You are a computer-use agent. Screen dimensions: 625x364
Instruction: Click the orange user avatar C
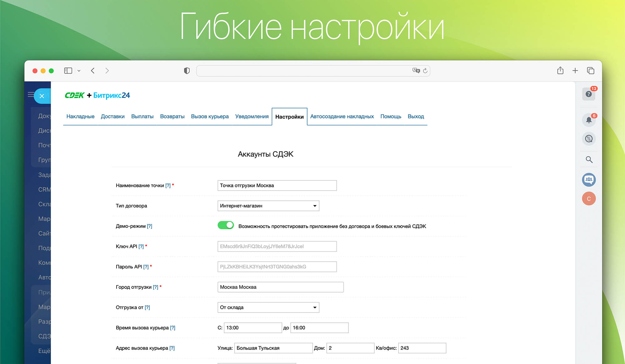pos(589,199)
